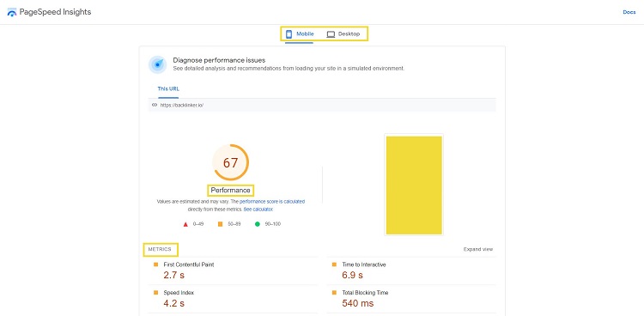
Task: Open the performance score is calculated link
Action: (272, 202)
